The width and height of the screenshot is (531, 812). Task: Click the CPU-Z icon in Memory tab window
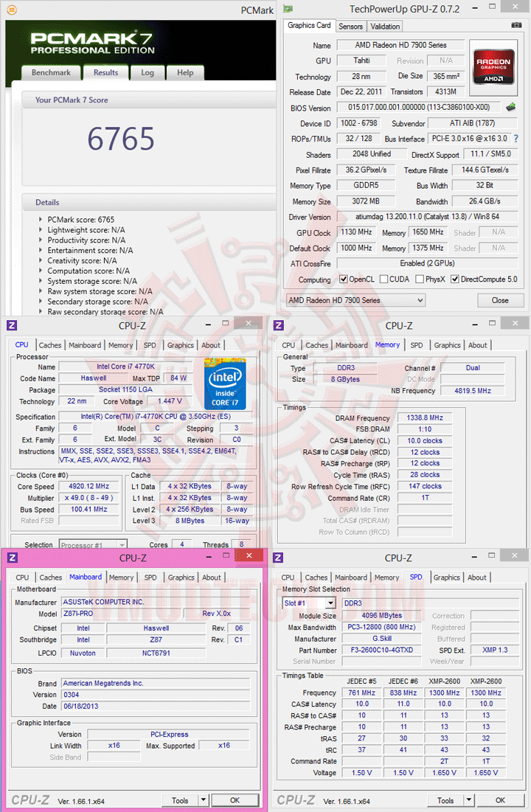(279, 325)
